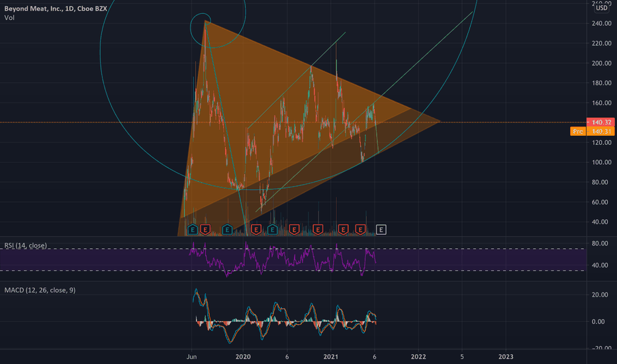Click the Vol indicator label
This screenshot has height=364, width=617.
pyautogui.click(x=9, y=17)
